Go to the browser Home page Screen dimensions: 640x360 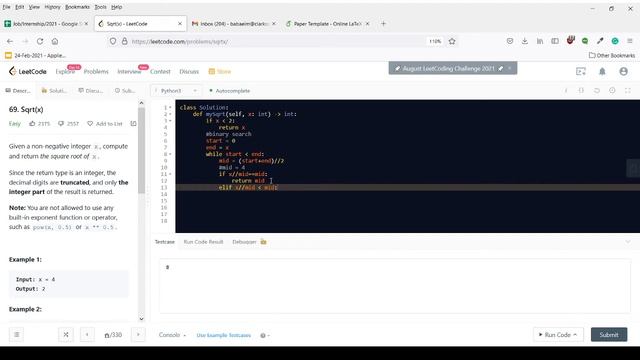pos(55,41)
